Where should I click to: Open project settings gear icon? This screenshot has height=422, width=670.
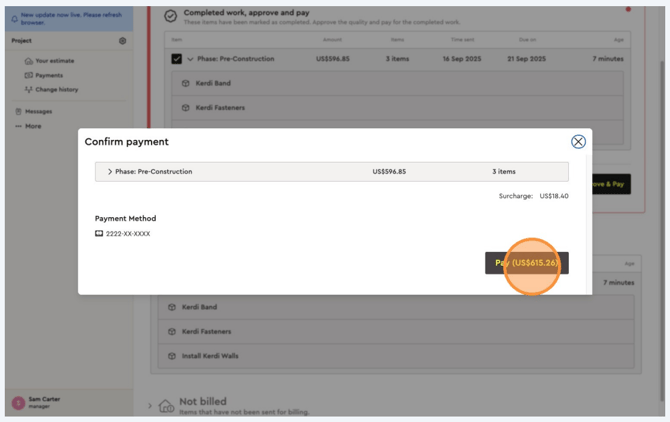(123, 41)
